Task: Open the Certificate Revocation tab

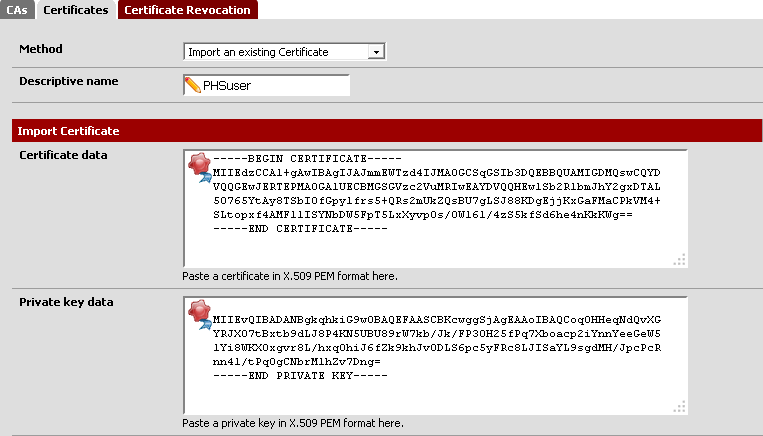Action: pos(188,10)
